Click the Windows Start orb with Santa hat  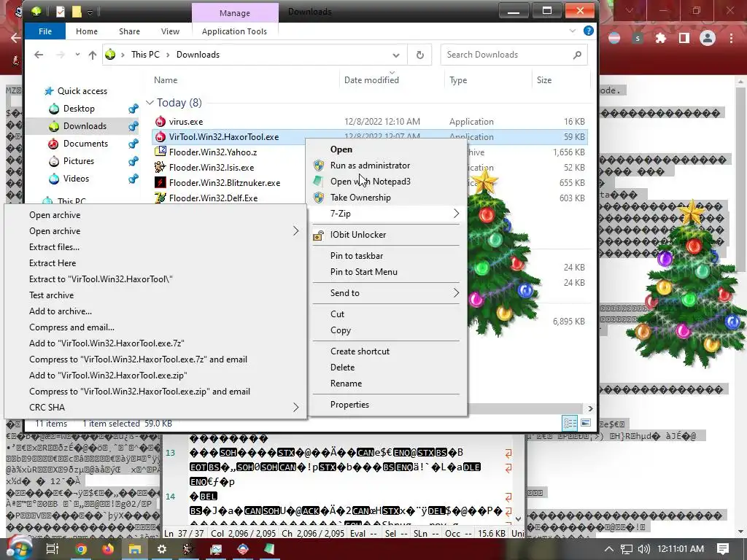point(19,548)
